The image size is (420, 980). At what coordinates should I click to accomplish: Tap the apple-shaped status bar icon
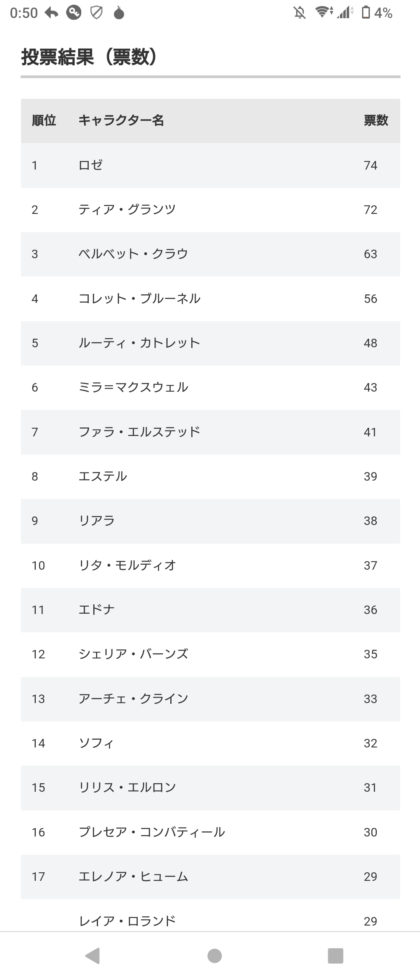[119, 13]
